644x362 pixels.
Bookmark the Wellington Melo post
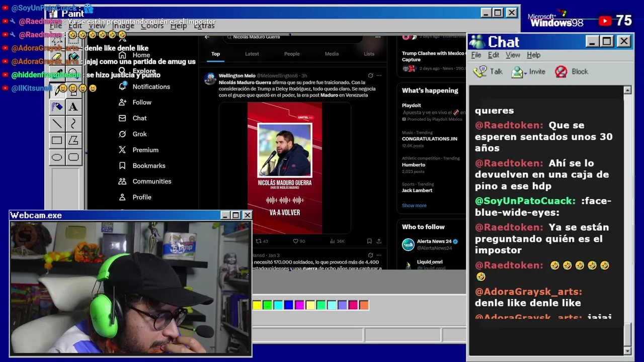[x=369, y=241]
